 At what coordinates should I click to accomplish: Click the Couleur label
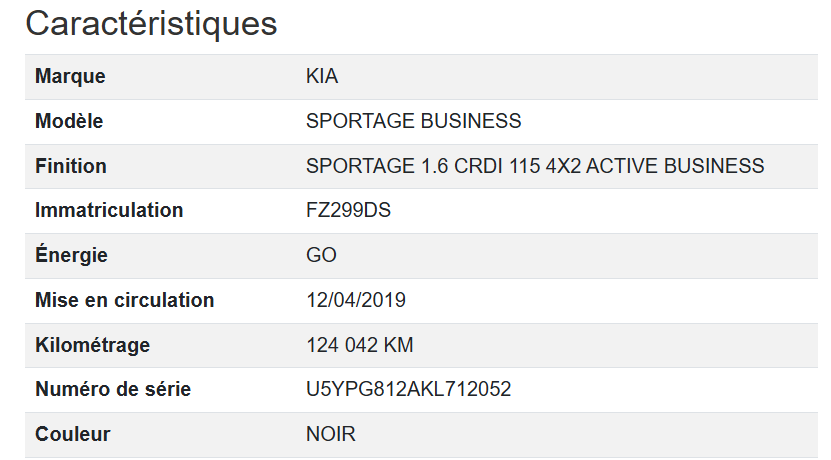click(73, 435)
